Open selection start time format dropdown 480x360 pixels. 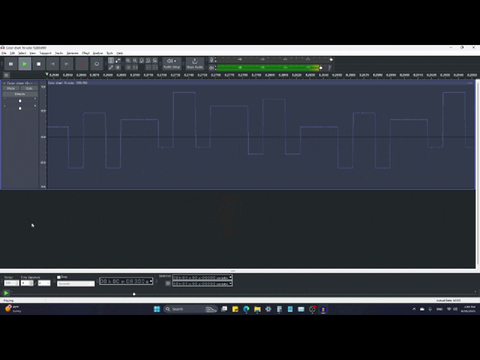(x=230, y=278)
